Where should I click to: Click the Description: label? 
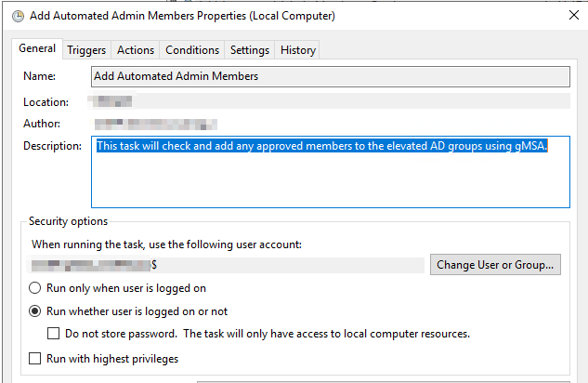(x=52, y=146)
